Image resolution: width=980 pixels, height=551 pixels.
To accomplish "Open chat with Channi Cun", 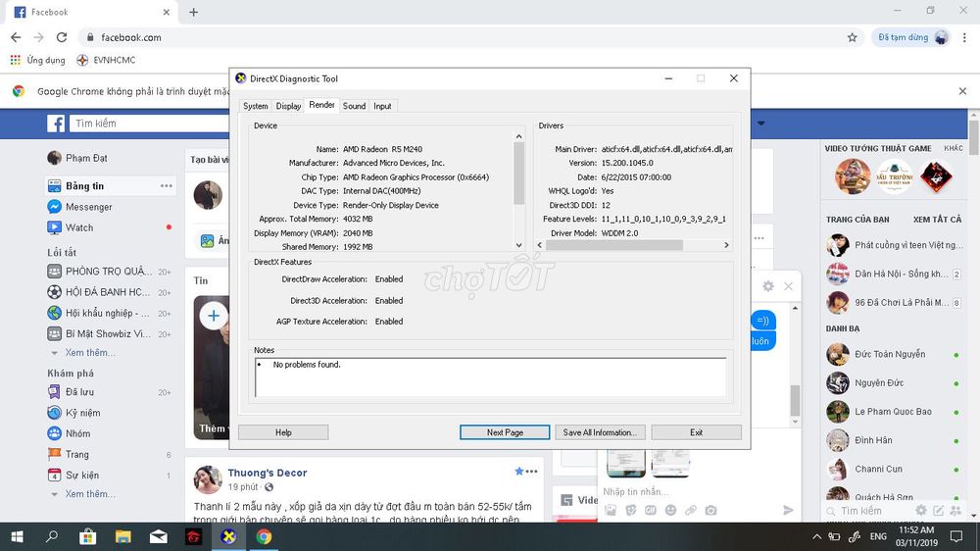I will click(878, 469).
